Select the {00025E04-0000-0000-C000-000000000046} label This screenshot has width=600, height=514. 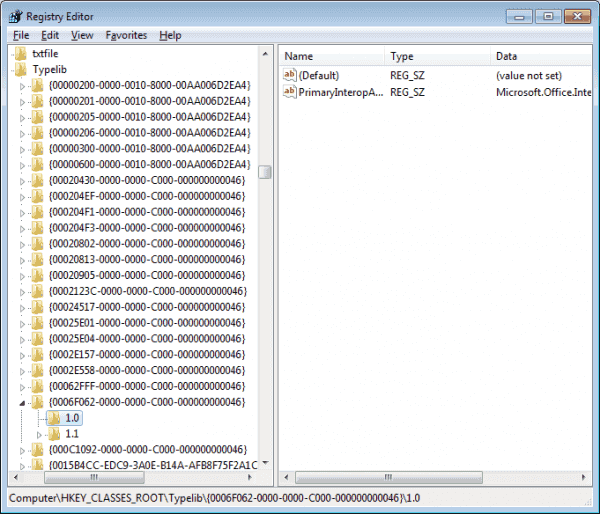pos(147,339)
